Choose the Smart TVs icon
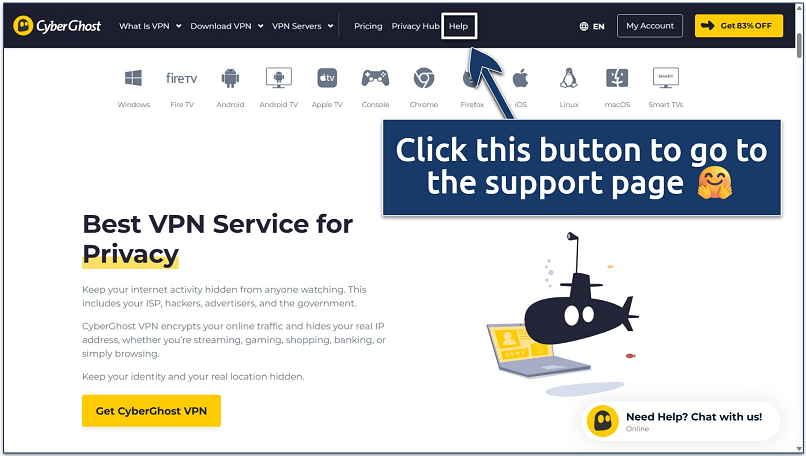 pos(666,78)
